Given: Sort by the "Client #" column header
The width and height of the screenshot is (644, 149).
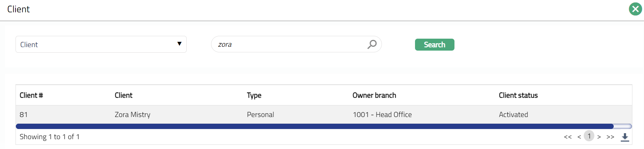Looking at the screenshot, I should [x=31, y=95].
